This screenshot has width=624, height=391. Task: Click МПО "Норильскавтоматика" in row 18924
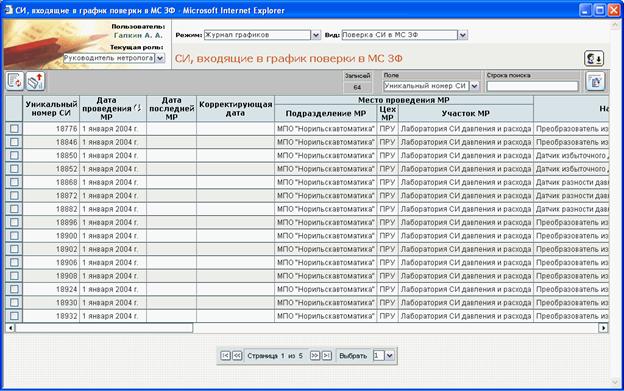click(326, 289)
